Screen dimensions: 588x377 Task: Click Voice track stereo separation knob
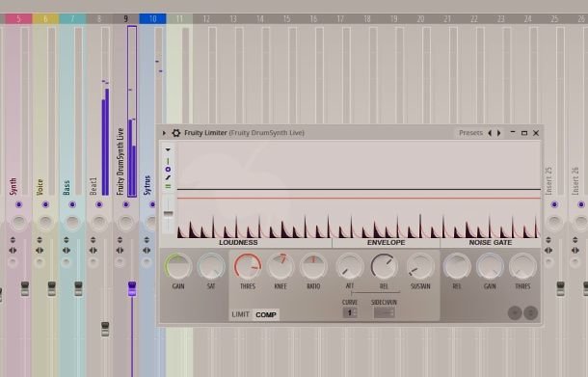click(40, 262)
